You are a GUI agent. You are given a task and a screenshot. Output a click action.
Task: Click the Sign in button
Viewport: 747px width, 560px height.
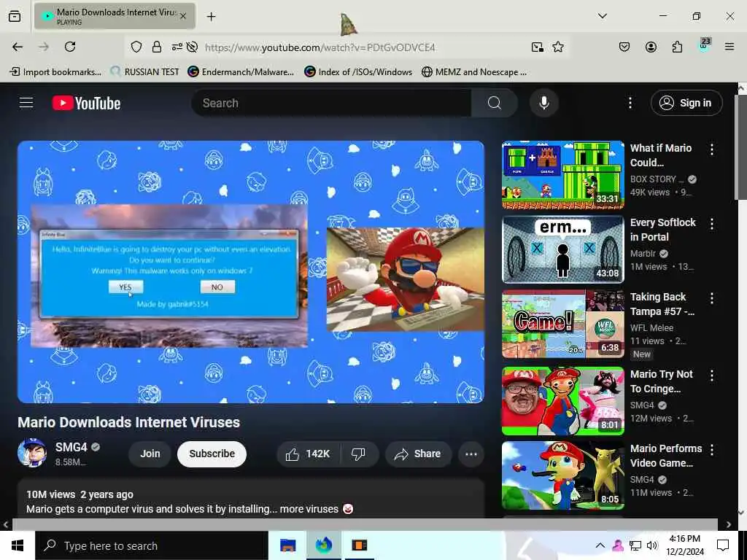(x=686, y=103)
